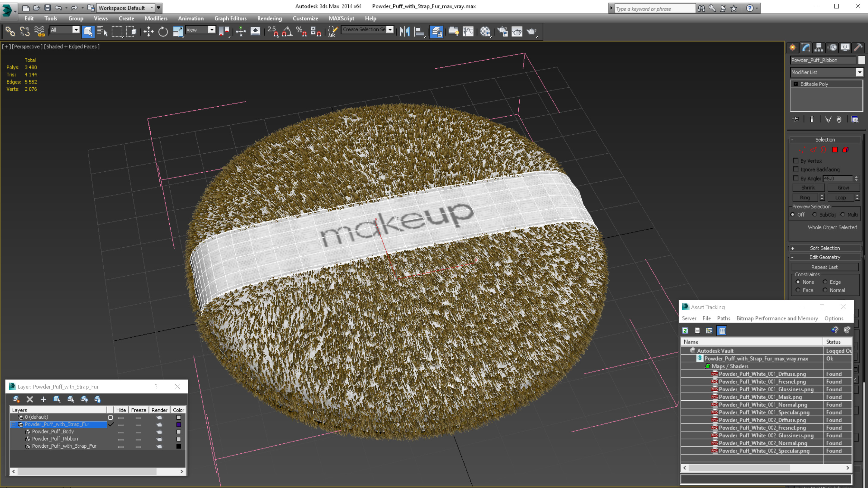Click Powder_Puff_with_Strap_Fur layer color swatch
Screen dimensions: 868x488
(179, 424)
